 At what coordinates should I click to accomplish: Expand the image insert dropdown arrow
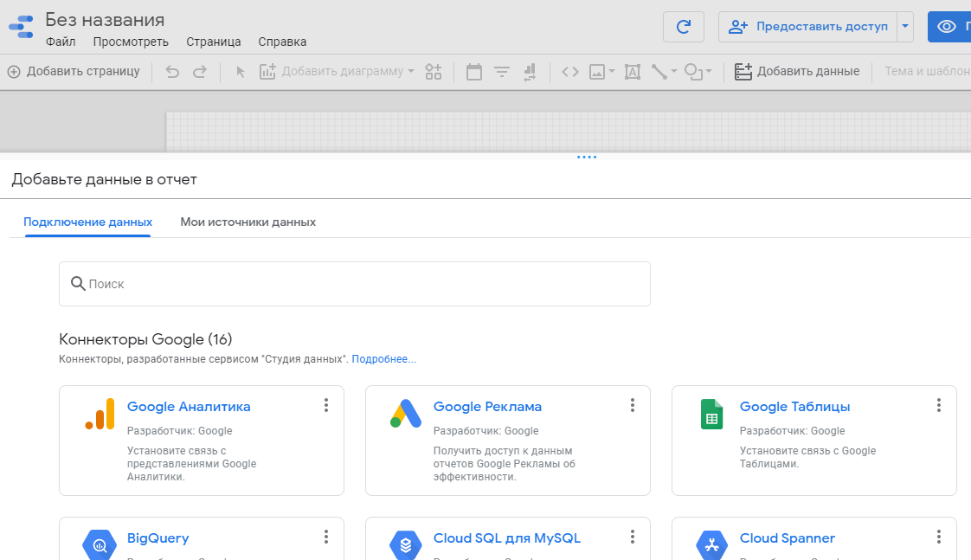611,72
